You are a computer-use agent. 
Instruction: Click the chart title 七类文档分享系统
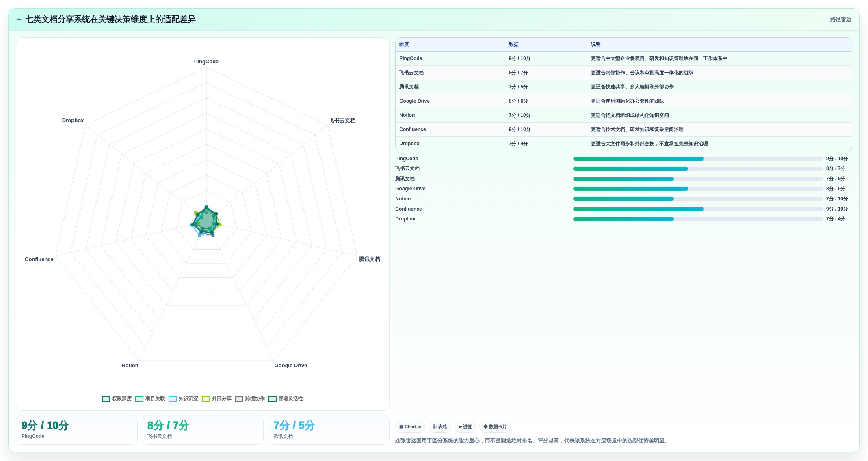(110, 19)
